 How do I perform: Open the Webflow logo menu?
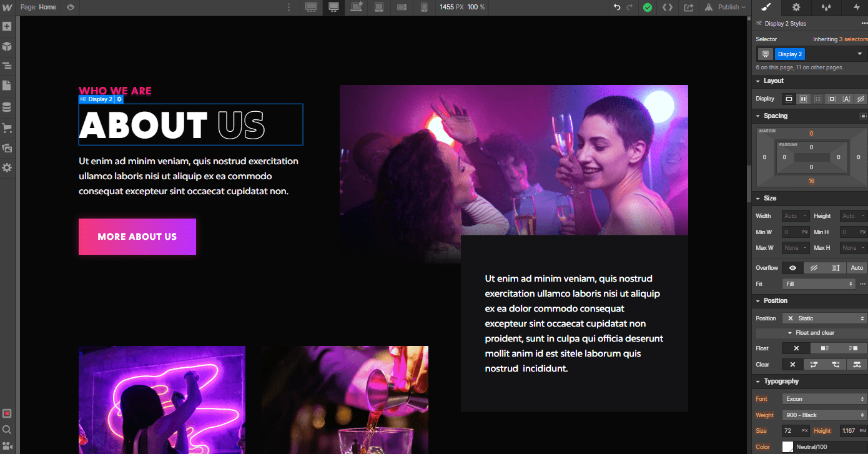tap(7, 7)
